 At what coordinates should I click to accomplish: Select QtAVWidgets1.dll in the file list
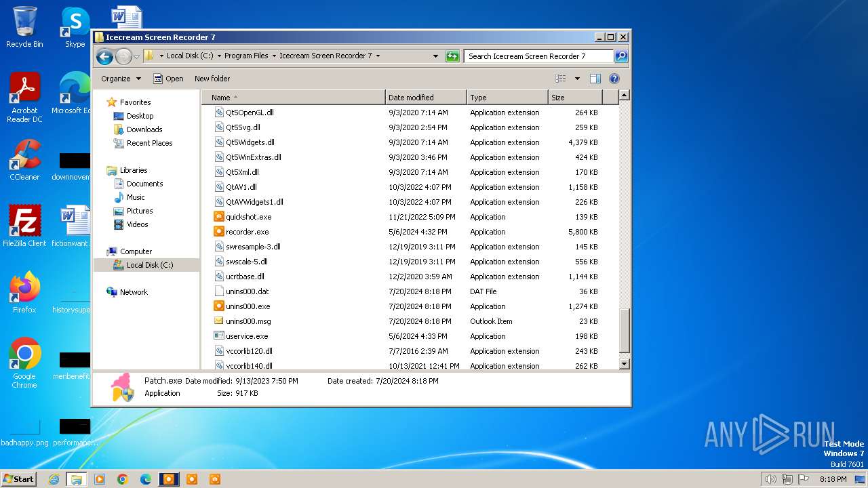pyautogui.click(x=254, y=202)
